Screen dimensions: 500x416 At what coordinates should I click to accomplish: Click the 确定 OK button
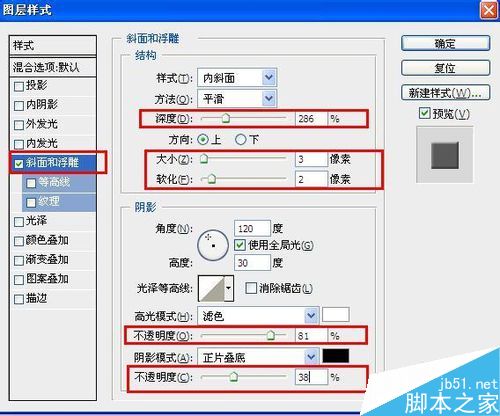(445, 43)
